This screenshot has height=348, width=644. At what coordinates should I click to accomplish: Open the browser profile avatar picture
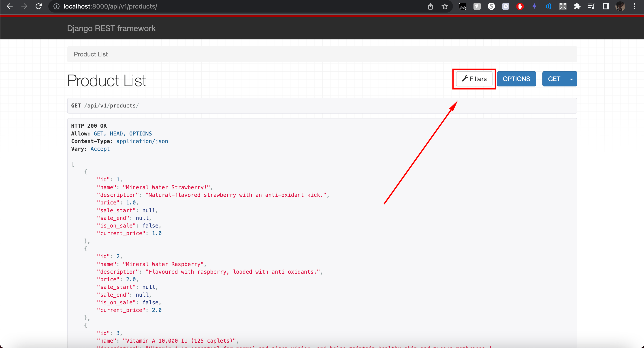tap(620, 6)
